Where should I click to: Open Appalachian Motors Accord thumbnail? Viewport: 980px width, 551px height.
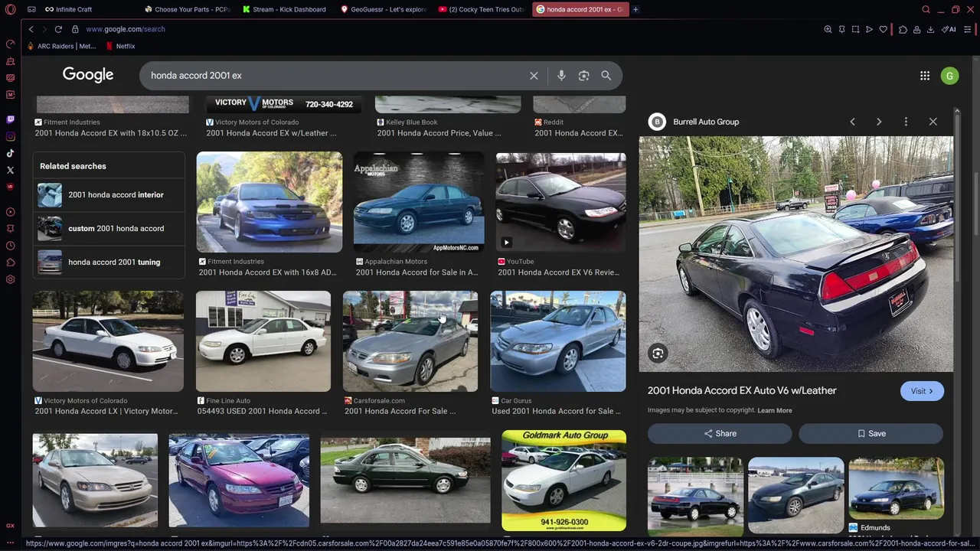[x=419, y=202]
